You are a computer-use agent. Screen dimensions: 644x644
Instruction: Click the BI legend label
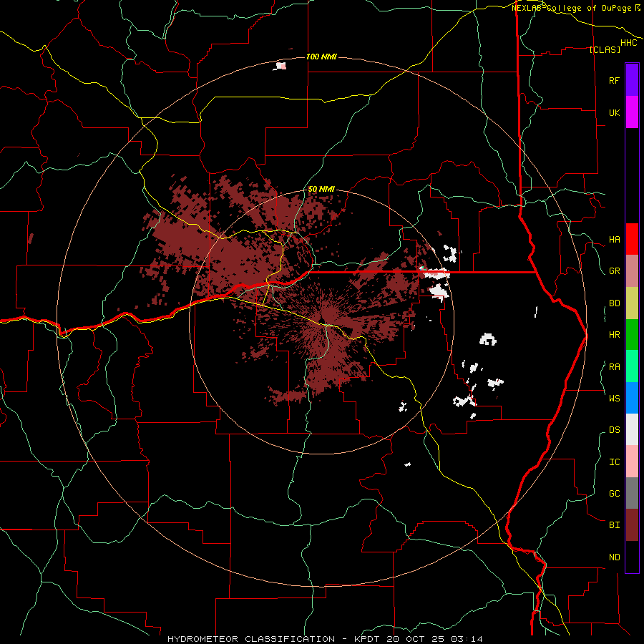coord(614,525)
